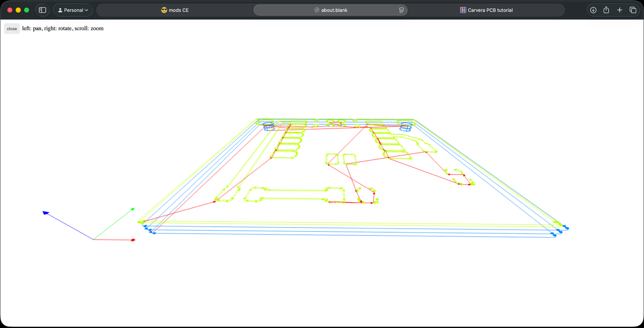Image resolution: width=644 pixels, height=328 pixels.
Task: Click the green Y-axis arrow tip
Action: pyautogui.click(x=133, y=209)
